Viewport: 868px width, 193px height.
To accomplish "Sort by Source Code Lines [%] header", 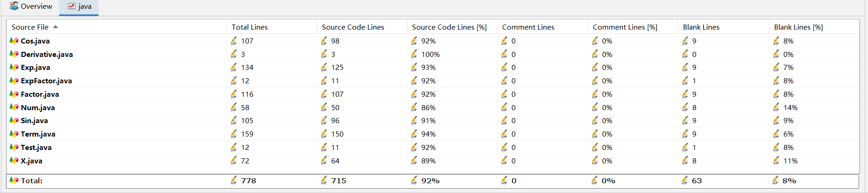I will click(449, 27).
